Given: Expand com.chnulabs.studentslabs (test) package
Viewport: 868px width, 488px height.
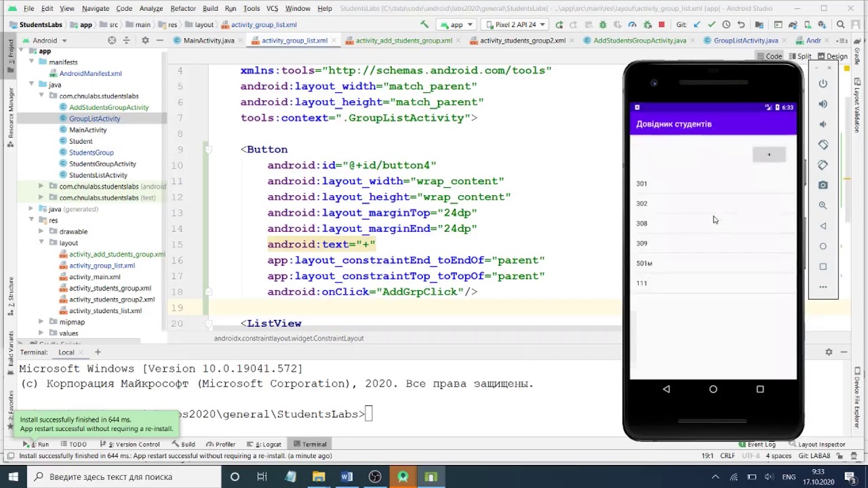Looking at the screenshot, I should click(x=41, y=197).
